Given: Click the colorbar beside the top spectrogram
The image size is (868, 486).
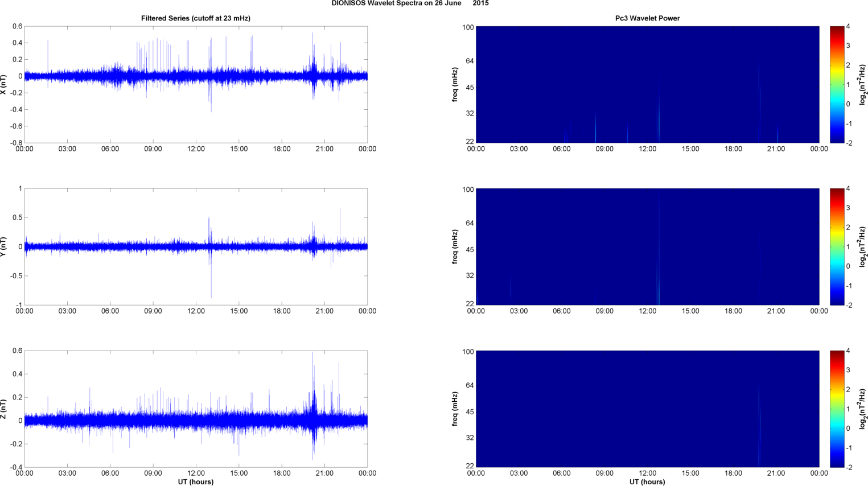Looking at the screenshot, I should pos(837,85).
